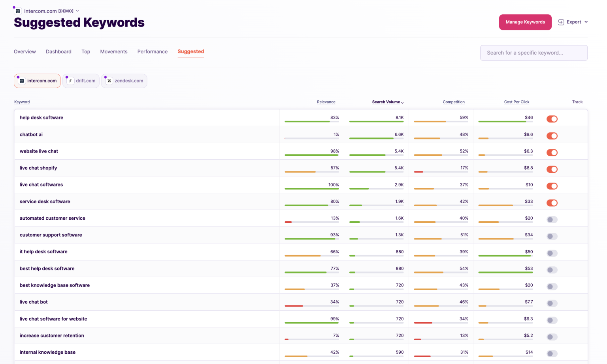Open the website live chat keyword
This screenshot has height=364, width=607.
pyautogui.click(x=39, y=151)
